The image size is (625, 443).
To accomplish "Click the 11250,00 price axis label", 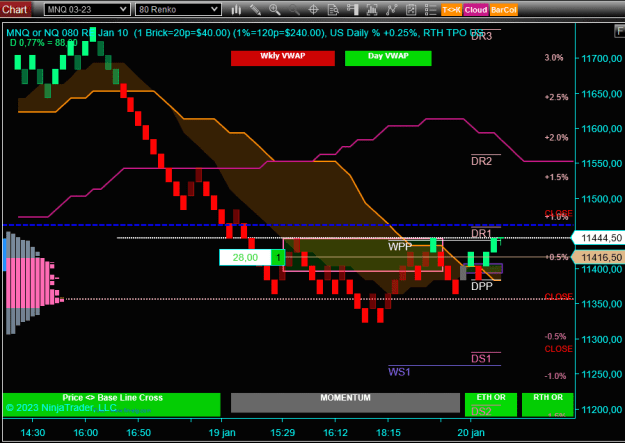I will click(601, 374).
